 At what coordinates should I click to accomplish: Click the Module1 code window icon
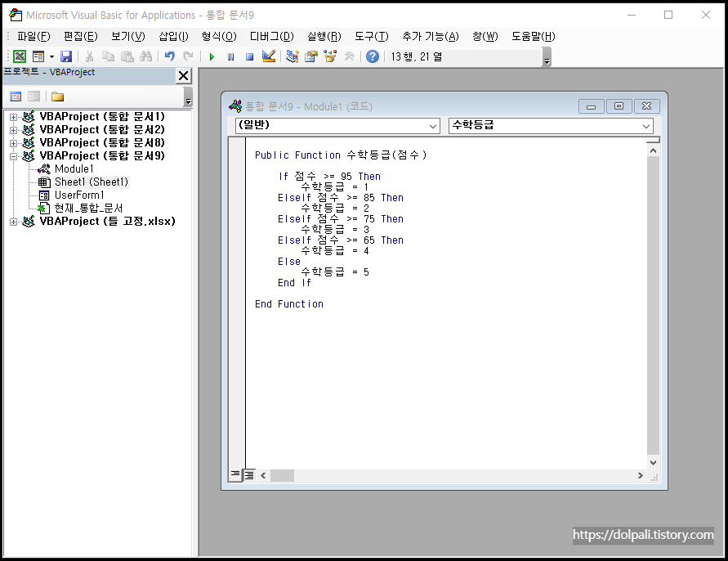pos(235,106)
